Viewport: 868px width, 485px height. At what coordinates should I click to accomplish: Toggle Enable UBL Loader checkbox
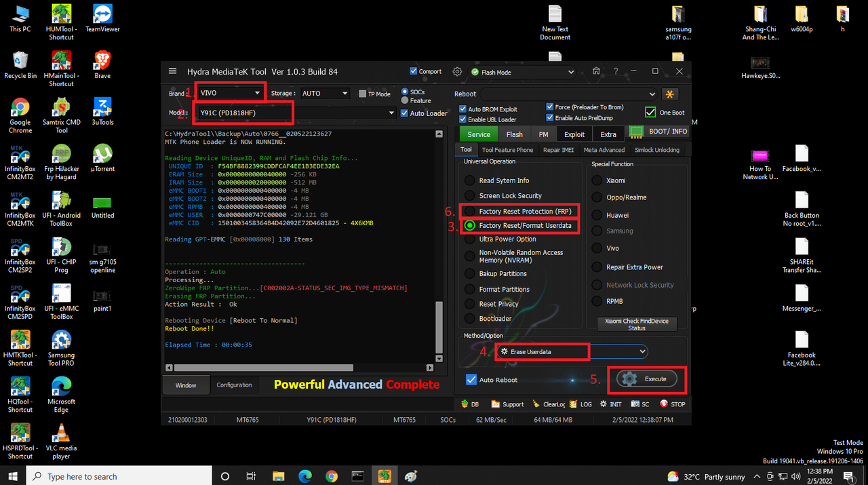coord(488,119)
